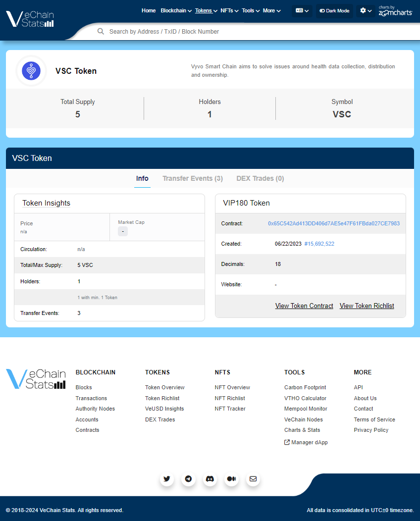This screenshot has width=420, height=521.
Task: Click the VSC Token logo icon
Action: pyautogui.click(x=31, y=71)
